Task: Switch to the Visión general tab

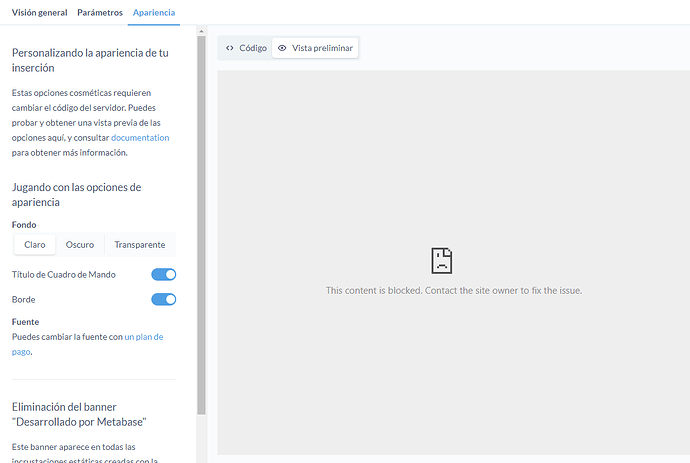Action: [39, 13]
